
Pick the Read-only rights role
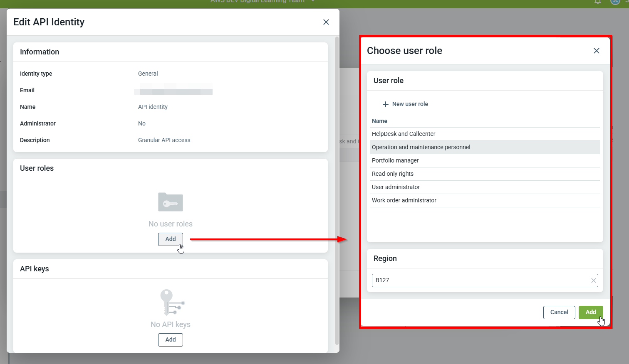click(393, 174)
